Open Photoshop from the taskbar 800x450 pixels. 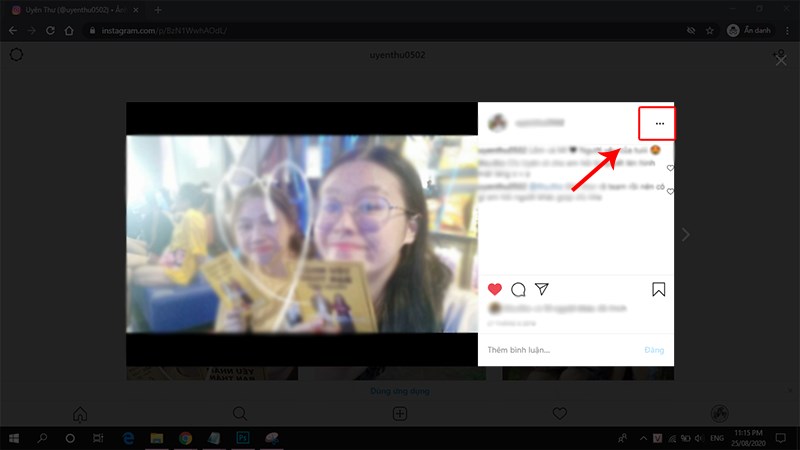pyautogui.click(x=243, y=438)
